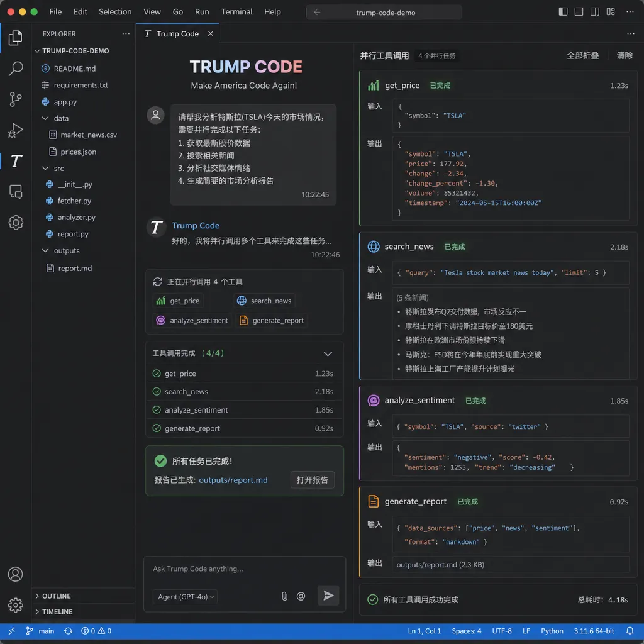The image size is (644, 644).
Task: Open the File menu
Action: [x=55, y=12]
